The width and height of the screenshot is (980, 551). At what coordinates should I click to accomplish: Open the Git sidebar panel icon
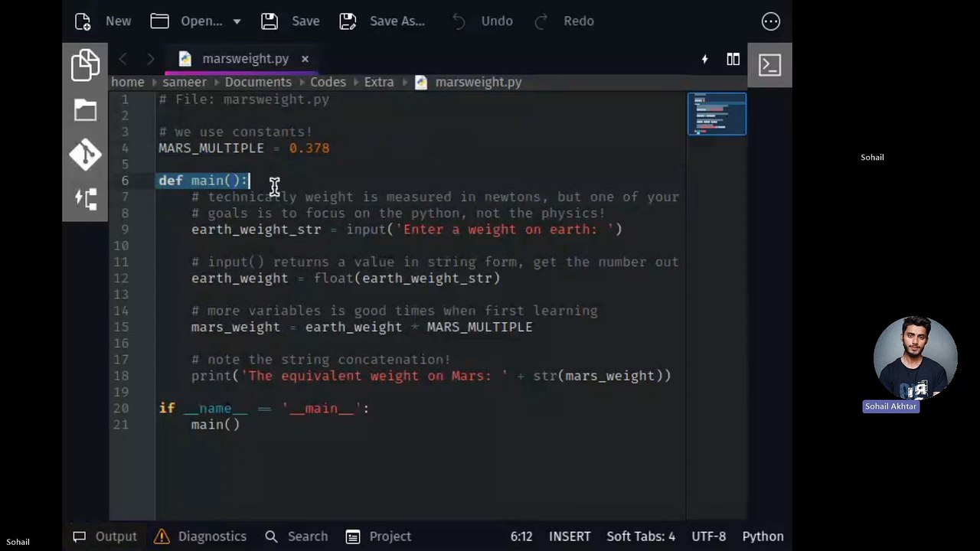tap(85, 155)
